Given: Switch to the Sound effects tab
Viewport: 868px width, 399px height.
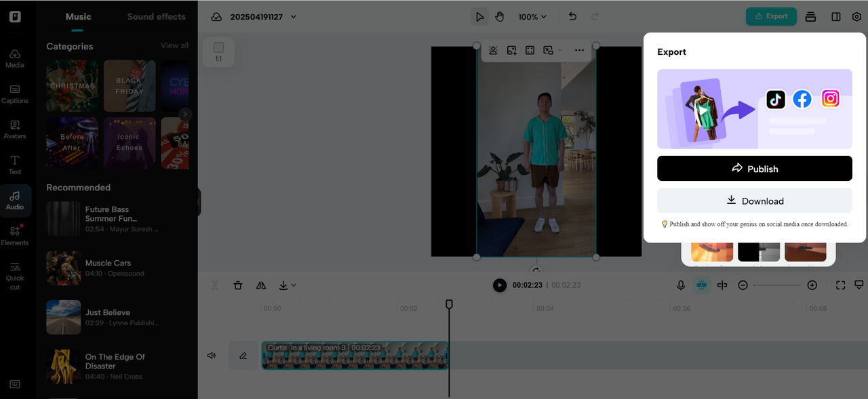Looking at the screenshot, I should click(156, 16).
